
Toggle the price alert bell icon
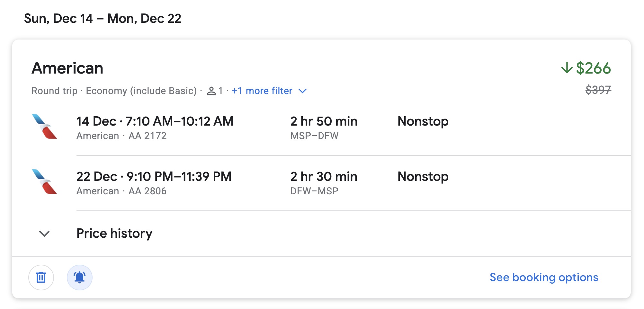80,278
